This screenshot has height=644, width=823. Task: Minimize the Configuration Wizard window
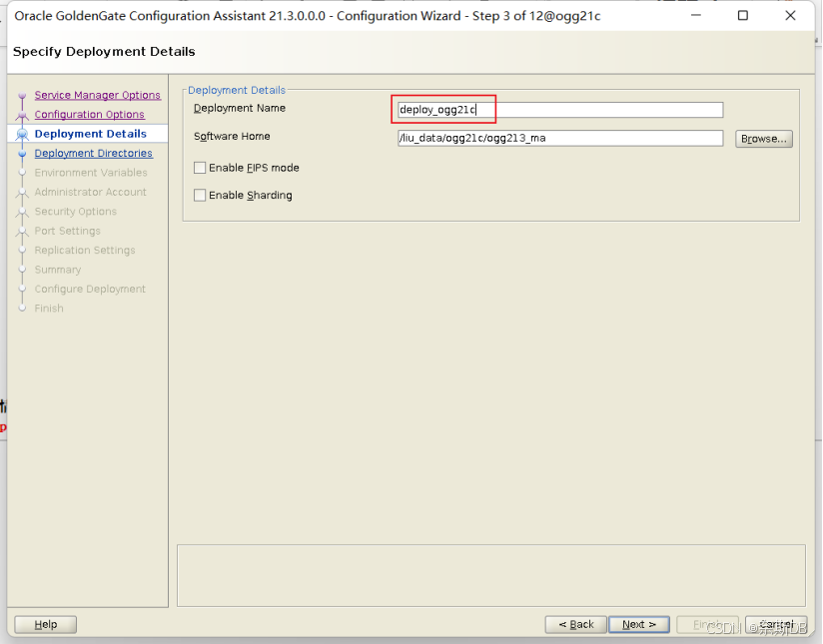[x=696, y=16]
